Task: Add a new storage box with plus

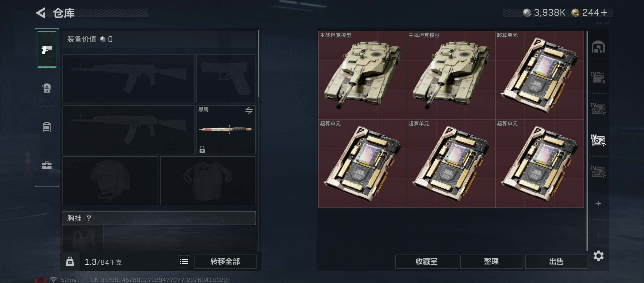Action: (x=598, y=204)
